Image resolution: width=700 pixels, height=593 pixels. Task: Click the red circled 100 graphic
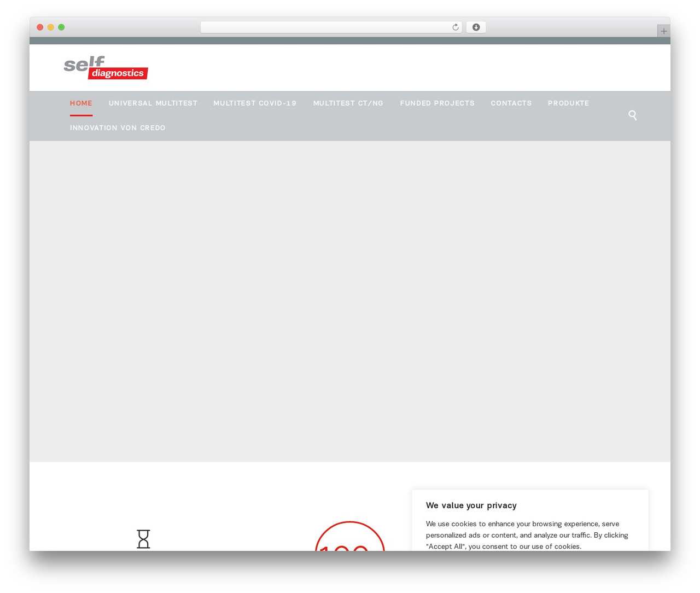350,536
